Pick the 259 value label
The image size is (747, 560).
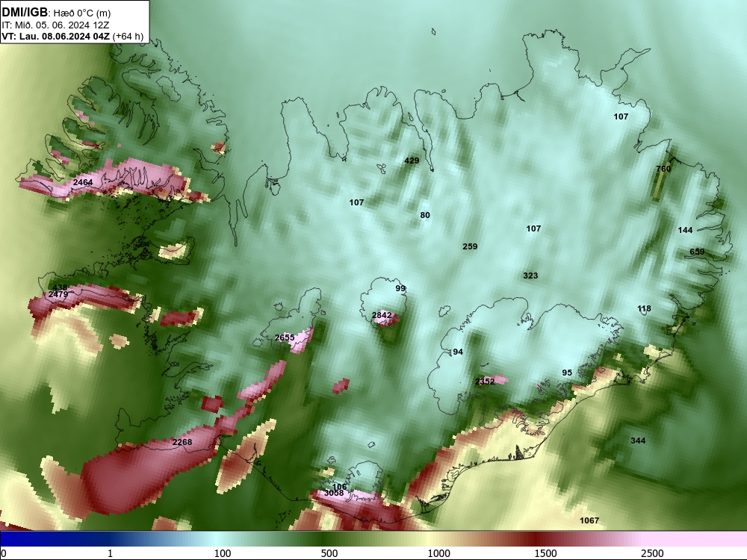click(470, 246)
